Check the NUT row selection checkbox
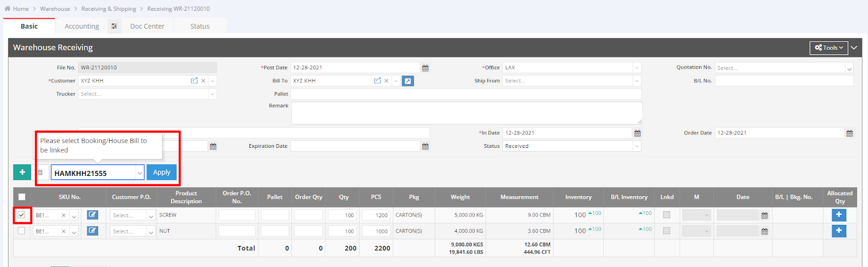This screenshot has height=267, width=868. click(22, 231)
